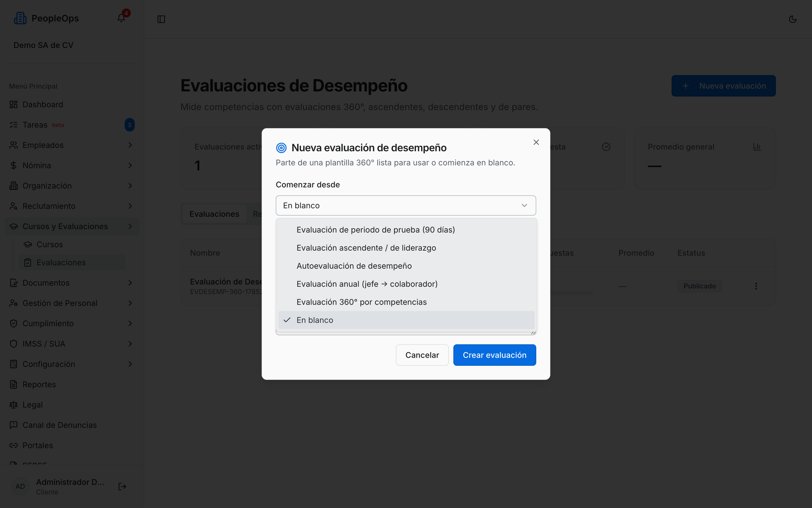Open the Dashboard menu item
Screen dimensions: 812x508
click(72, 104)
